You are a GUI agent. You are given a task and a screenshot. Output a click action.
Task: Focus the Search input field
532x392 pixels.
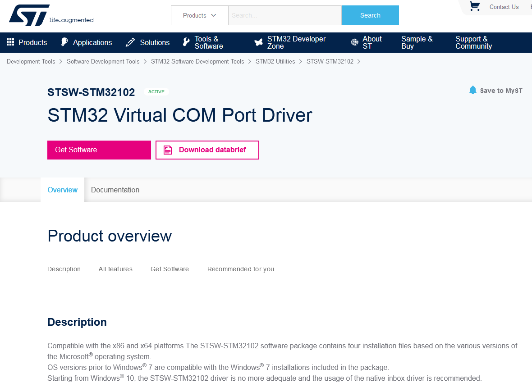(x=284, y=15)
